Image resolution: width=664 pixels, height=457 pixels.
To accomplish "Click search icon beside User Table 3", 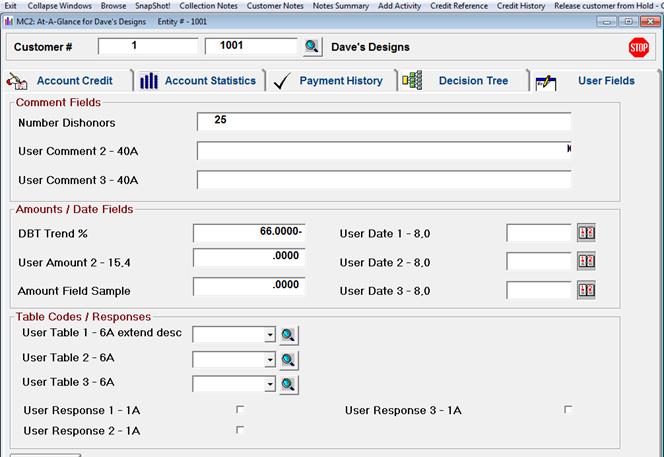I will [287, 384].
